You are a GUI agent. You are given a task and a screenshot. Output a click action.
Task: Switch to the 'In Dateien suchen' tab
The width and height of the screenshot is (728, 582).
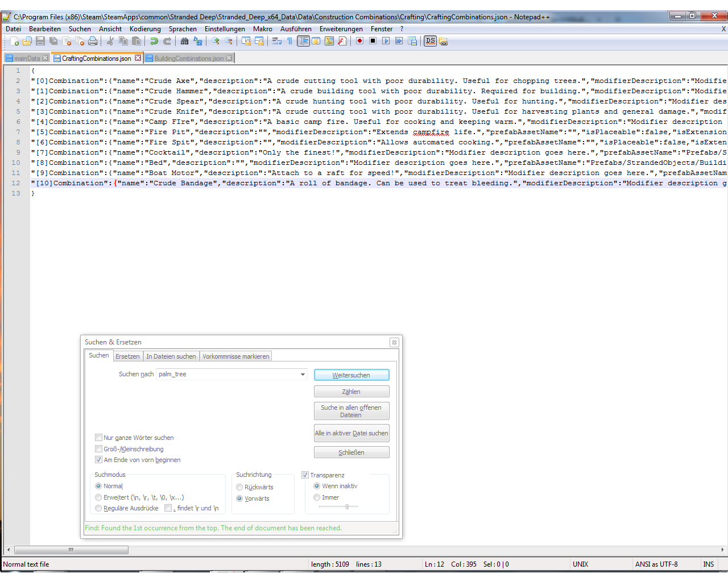tap(171, 356)
